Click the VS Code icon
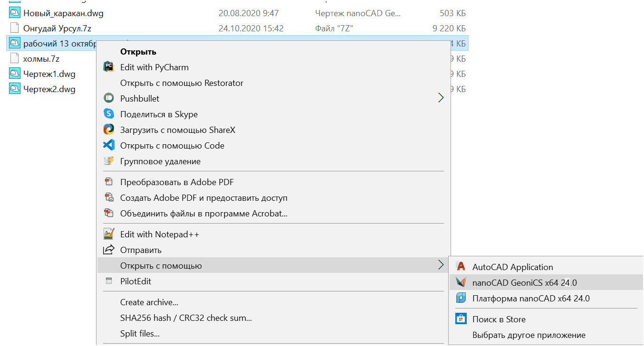The image size is (644, 346). (109, 146)
